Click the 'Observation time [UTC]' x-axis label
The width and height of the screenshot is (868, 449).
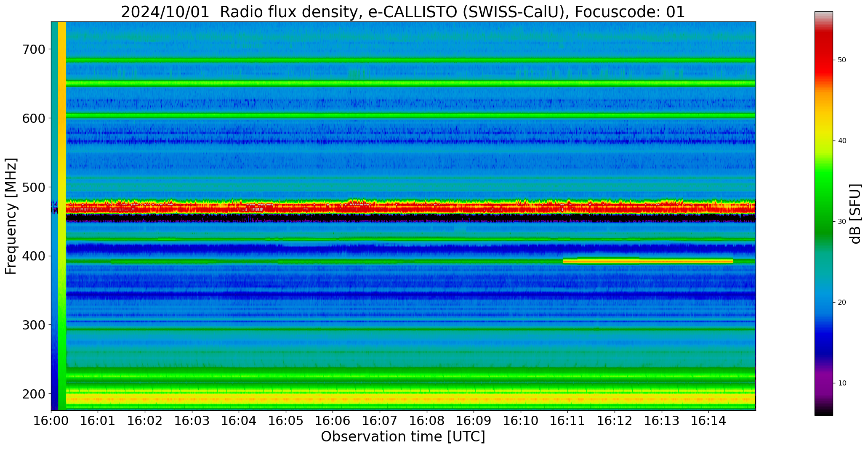[403, 437]
